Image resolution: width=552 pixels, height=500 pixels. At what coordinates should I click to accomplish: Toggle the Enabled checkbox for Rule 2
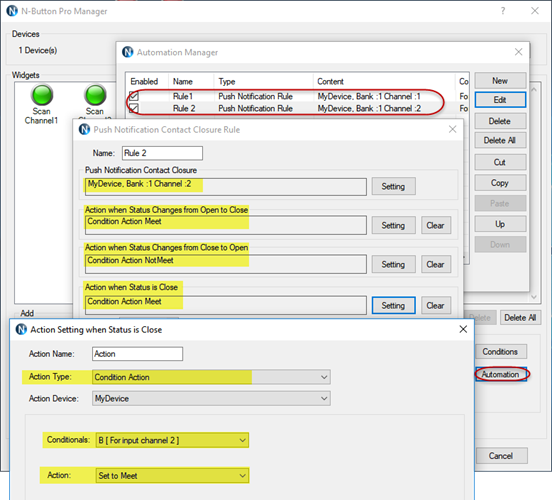pyautogui.click(x=134, y=108)
